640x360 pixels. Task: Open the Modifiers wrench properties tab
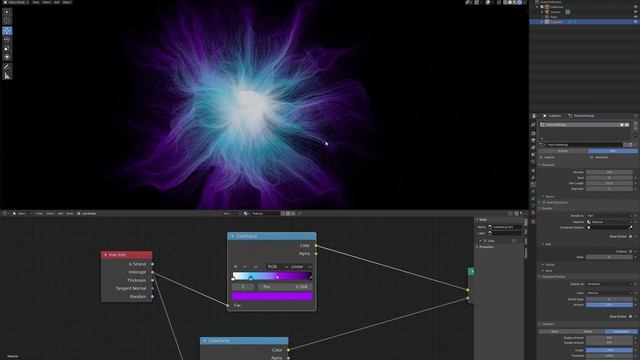click(x=533, y=178)
